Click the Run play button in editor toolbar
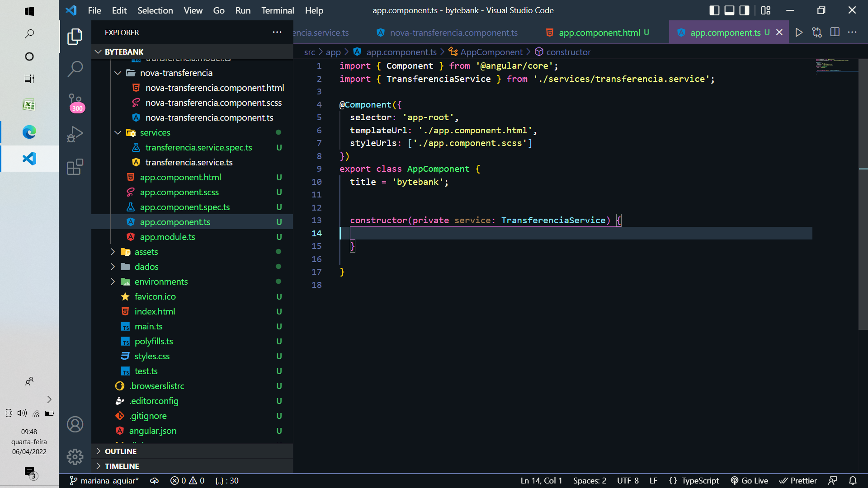The height and width of the screenshot is (488, 868). pos(799,33)
